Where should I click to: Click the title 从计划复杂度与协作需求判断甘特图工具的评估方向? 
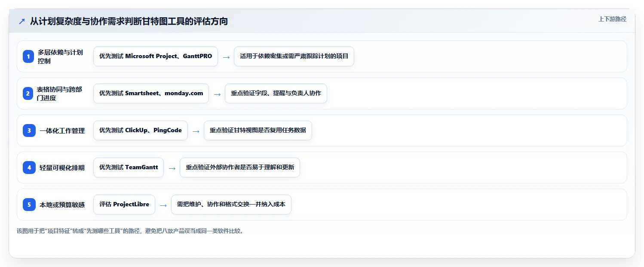click(x=129, y=21)
